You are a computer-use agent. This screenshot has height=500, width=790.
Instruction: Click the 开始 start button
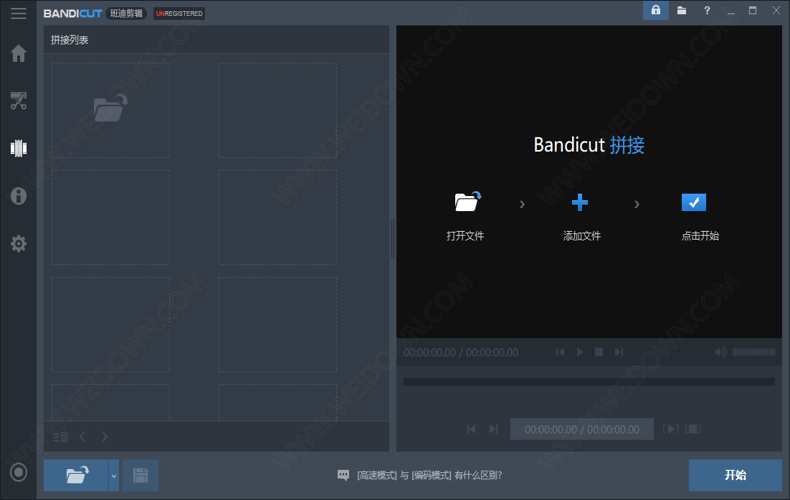pyautogui.click(x=735, y=475)
